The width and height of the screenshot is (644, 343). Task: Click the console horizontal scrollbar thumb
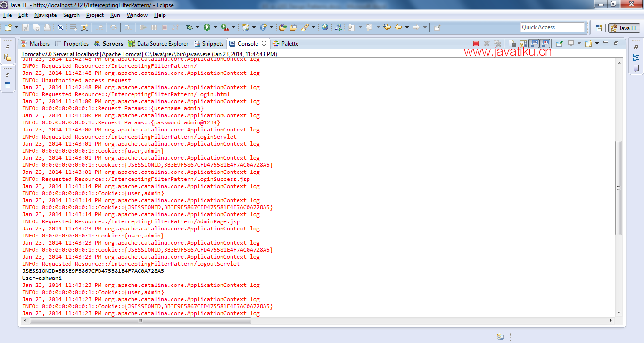(140, 320)
